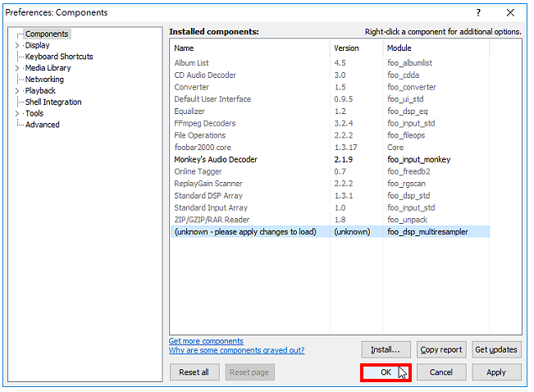Select Monkey's Audio Decoder component
534x392 pixels.
click(330, 159)
